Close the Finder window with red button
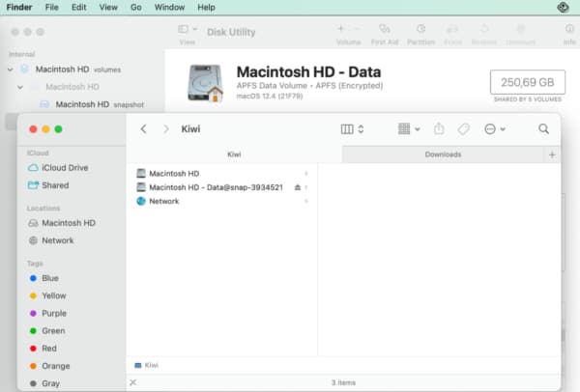Screen dimensions: 580x392 pyautogui.click(x=33, y=129)
